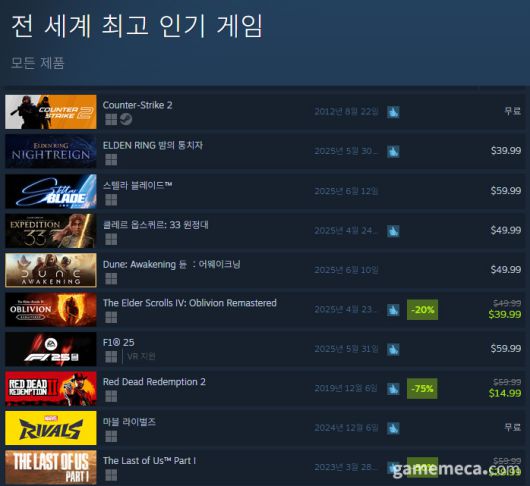
Task: Select the $39.99 price of ELDEN RING Nightreign
Action: click(506, 151)
